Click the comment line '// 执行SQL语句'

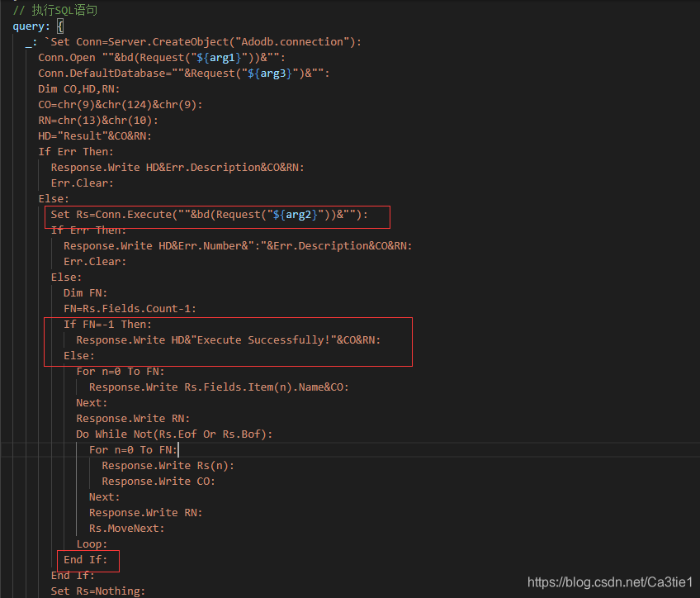pos(55,10)
